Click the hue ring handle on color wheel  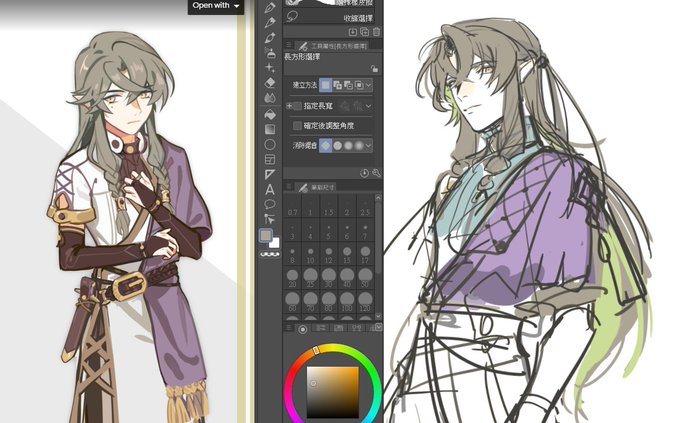point(316,350)
